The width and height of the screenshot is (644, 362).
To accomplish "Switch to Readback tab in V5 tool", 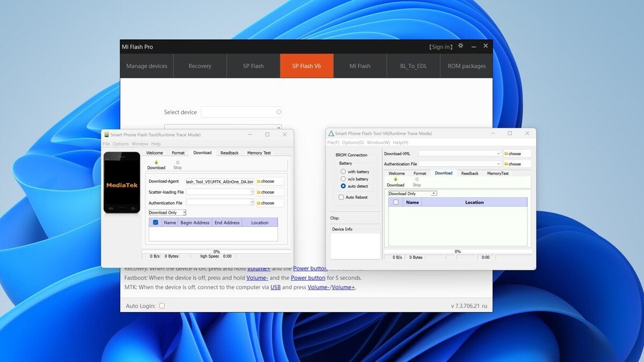I will click(x=229, y=153).
